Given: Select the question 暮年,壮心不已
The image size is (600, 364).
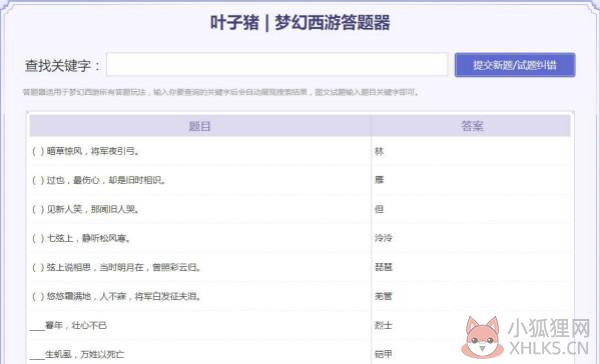Looking at the screenshot, I should pos(68,325).
